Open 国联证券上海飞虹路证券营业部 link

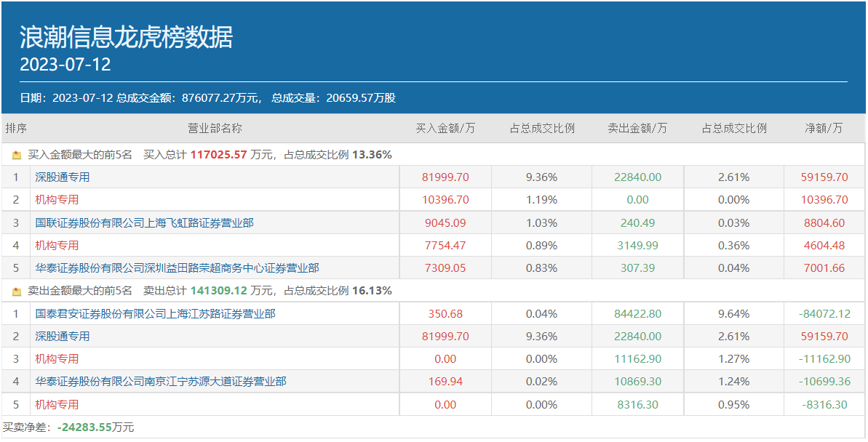(144, 223)
